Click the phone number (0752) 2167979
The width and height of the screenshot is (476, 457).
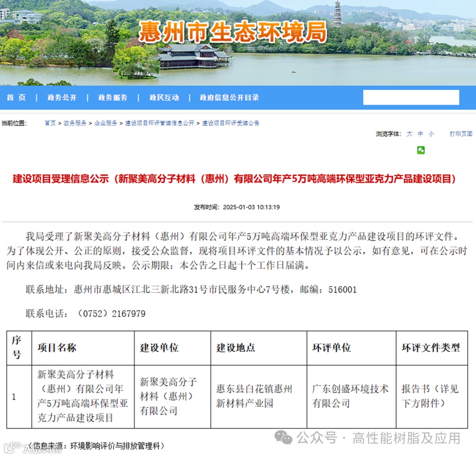112,314
